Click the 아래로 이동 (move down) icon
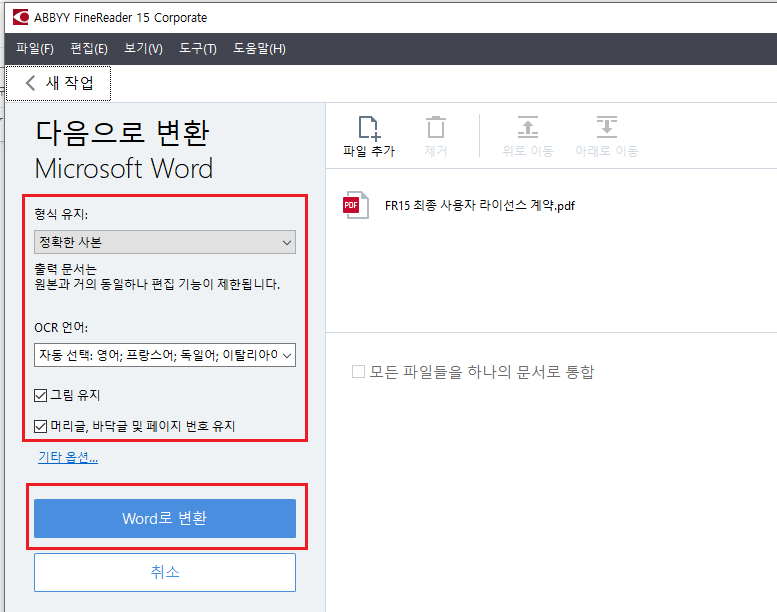This screenshot has height=612, width=777. pyautogui.click(x=607, y=127)
